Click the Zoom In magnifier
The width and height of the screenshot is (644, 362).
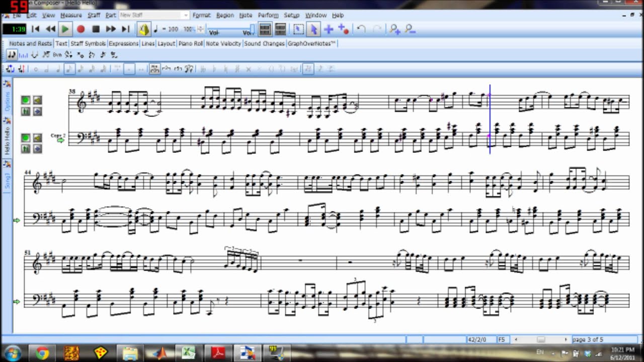[x=394, y=29]
